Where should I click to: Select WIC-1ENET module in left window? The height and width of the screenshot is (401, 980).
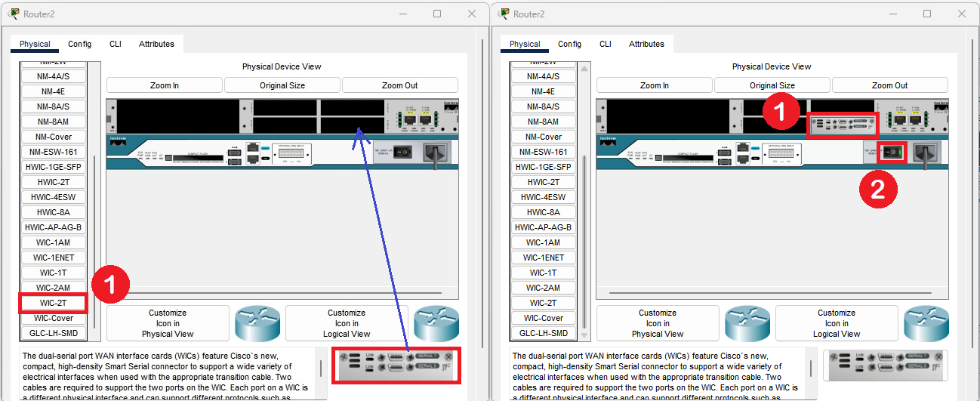pyautogui.click(x=54, y=258)
